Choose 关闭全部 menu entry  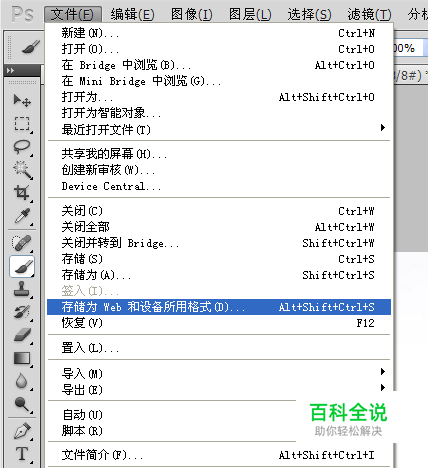click(219, 227)
